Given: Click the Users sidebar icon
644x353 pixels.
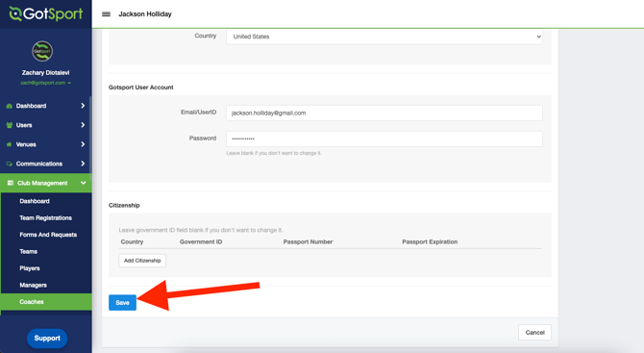Looking at the screenshot, I should point(9,125).
